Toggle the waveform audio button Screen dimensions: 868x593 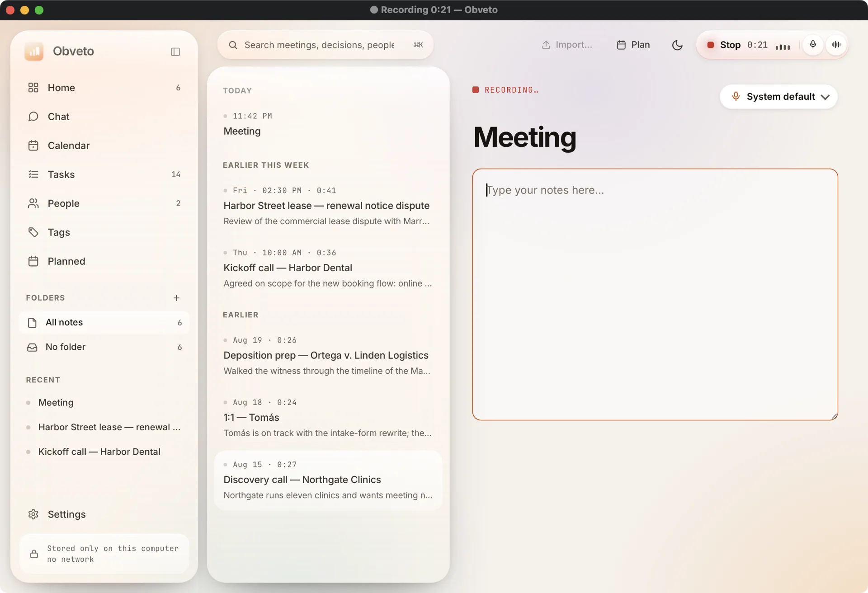pos(836,45)
